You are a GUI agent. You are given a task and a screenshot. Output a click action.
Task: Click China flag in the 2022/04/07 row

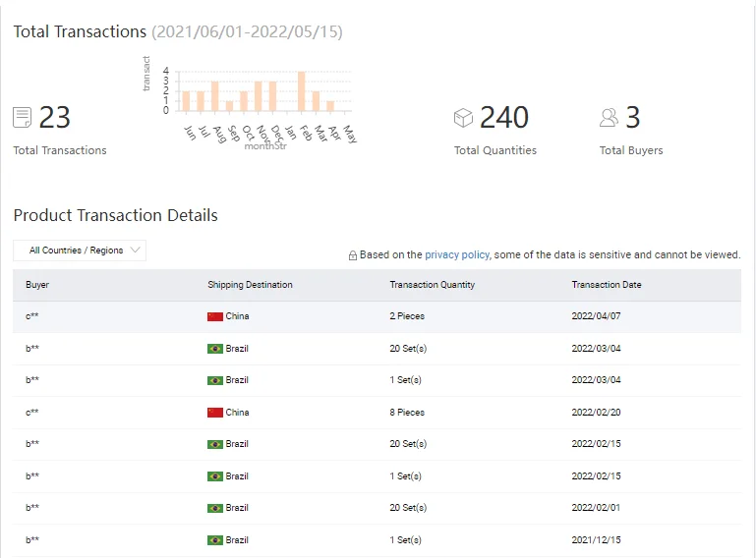pyautogui.click(x=215, y=316)
